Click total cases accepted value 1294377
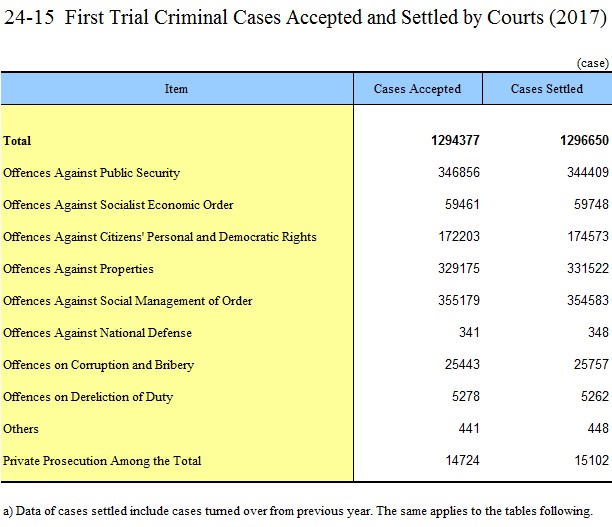The width and height of the screenshot is (612, 527). 455,140
